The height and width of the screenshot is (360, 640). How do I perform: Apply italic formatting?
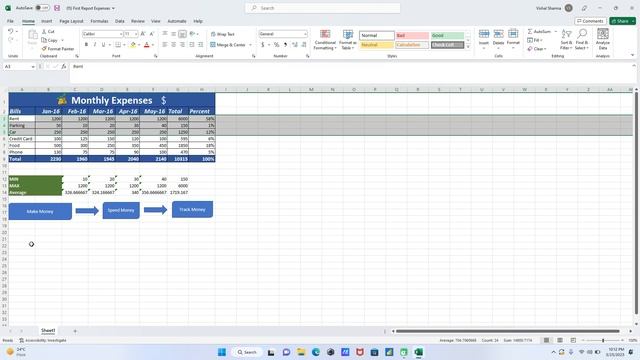coord(95,44)
